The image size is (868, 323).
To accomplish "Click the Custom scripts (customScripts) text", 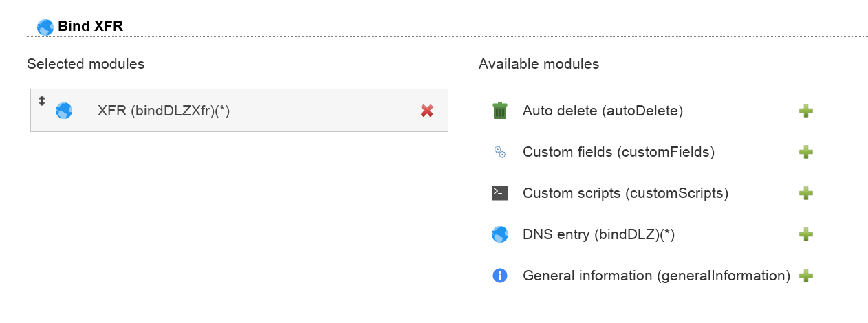I will click(x=625, y=193).
